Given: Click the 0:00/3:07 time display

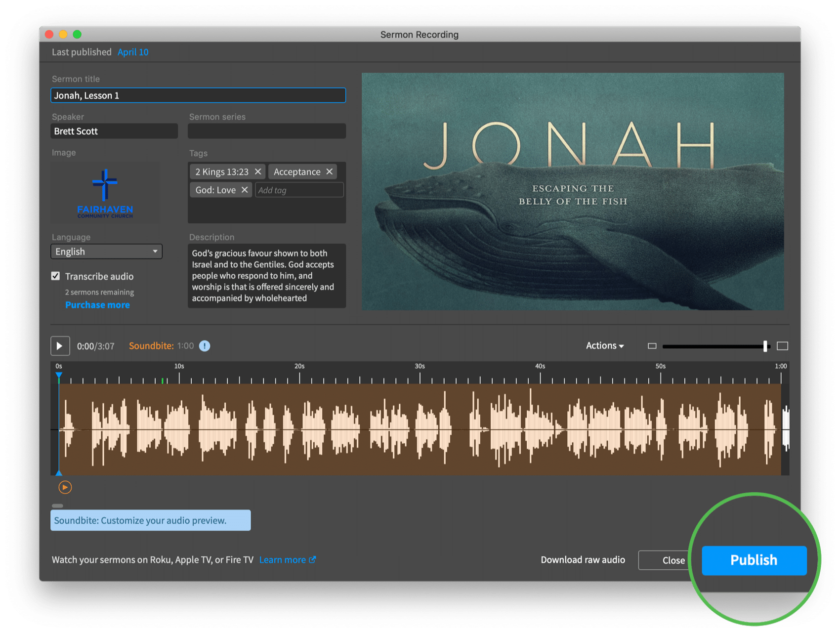Looking at the screenshot, I should (x=96, y=346).
